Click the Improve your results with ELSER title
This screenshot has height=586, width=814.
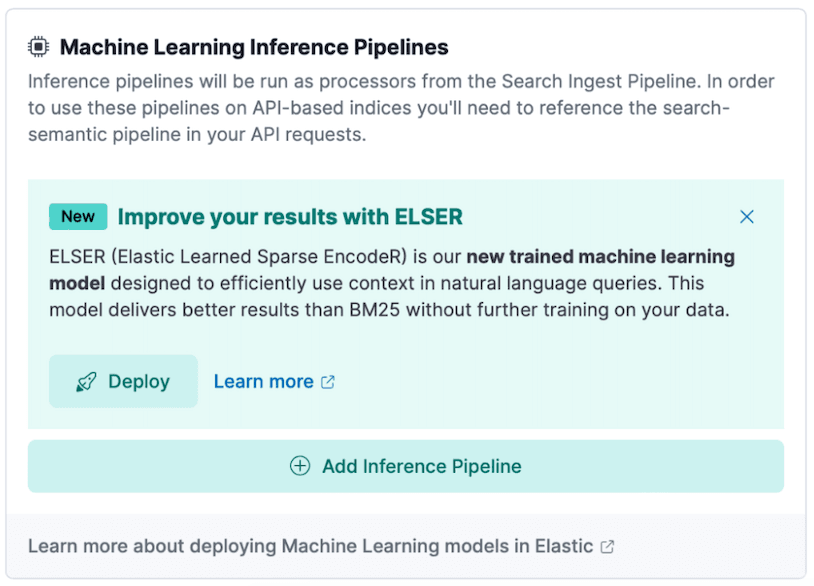[290, 217]
